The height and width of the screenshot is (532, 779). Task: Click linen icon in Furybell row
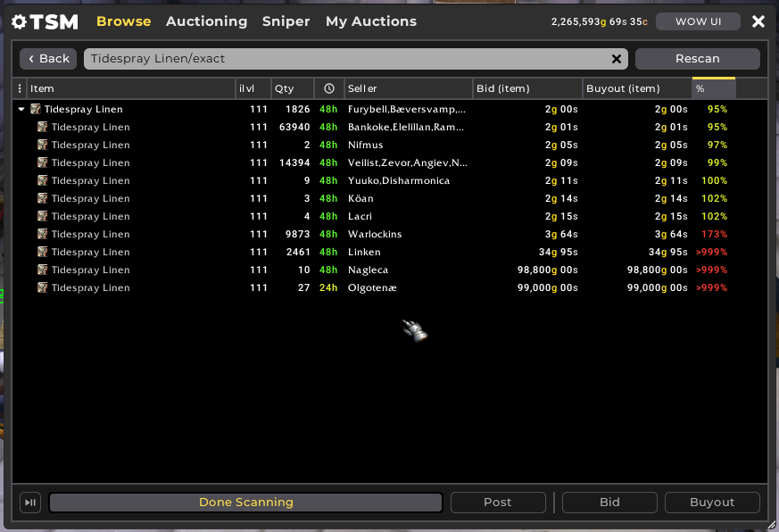pos(36,109)
